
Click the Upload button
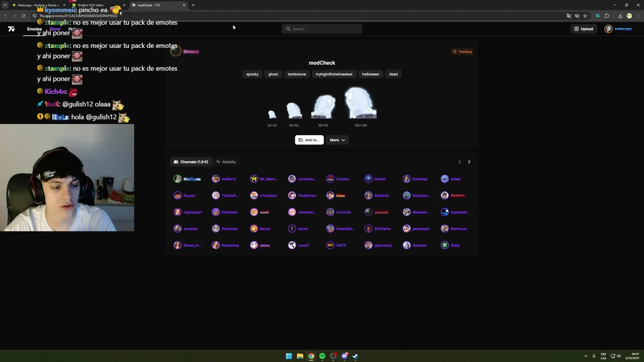584,29
